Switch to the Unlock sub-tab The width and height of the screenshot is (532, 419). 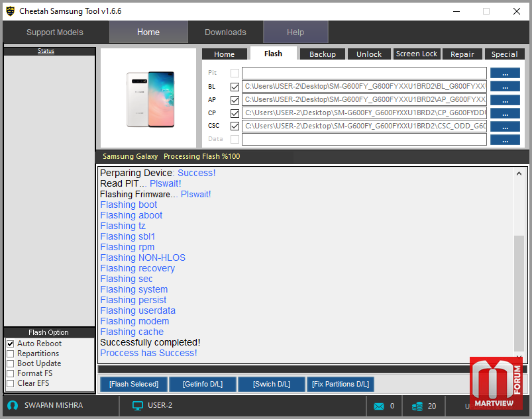click(x=369, y=54)
